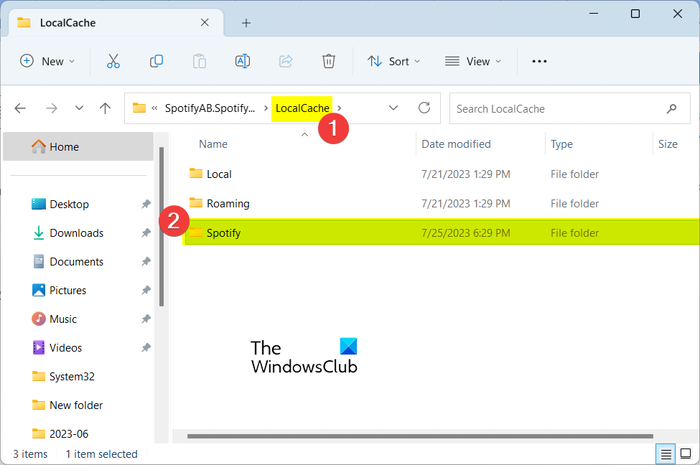Click the File folder type of Roaming
700x465 pixels.
[575, 203]
